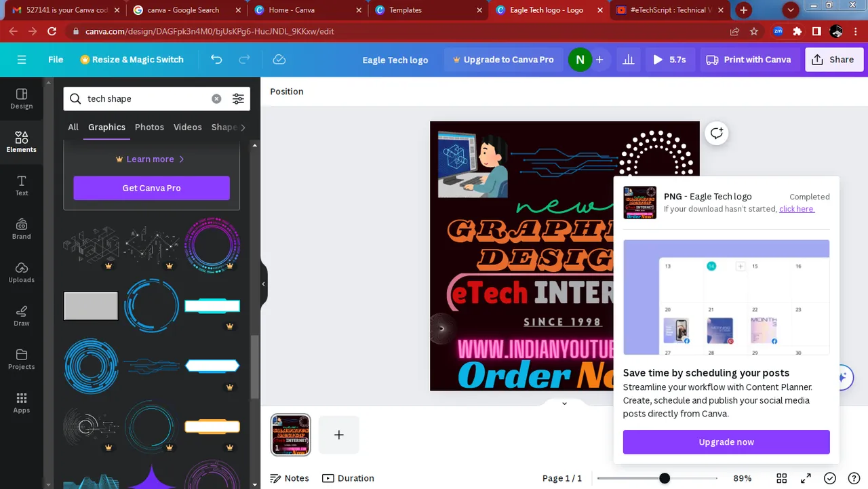Click the elements panel scrollbar

pyautogui.click(x=255, y=366)
